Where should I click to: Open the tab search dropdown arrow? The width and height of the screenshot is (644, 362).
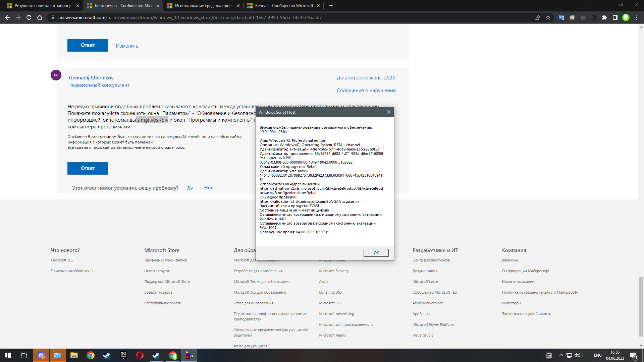pyautogui.click(x=590, y=5)
